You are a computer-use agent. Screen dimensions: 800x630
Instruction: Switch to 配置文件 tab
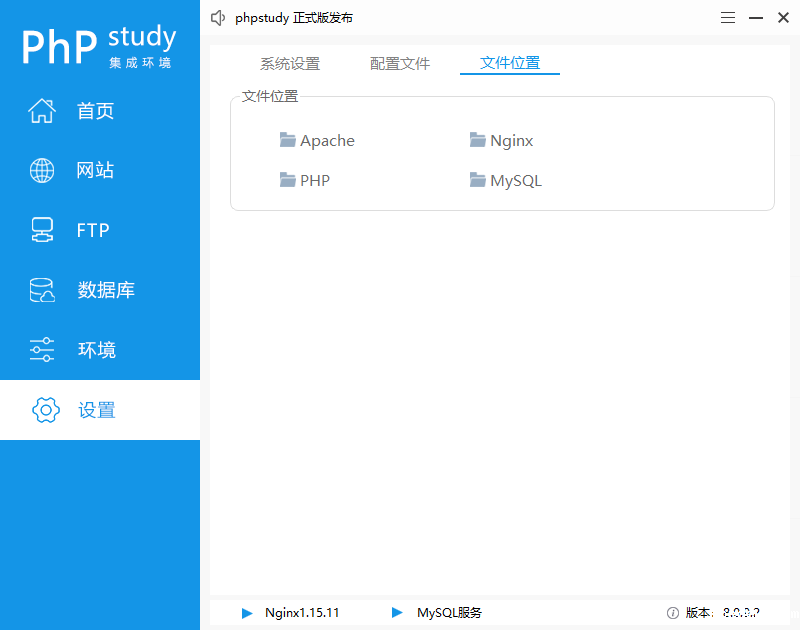400,63
